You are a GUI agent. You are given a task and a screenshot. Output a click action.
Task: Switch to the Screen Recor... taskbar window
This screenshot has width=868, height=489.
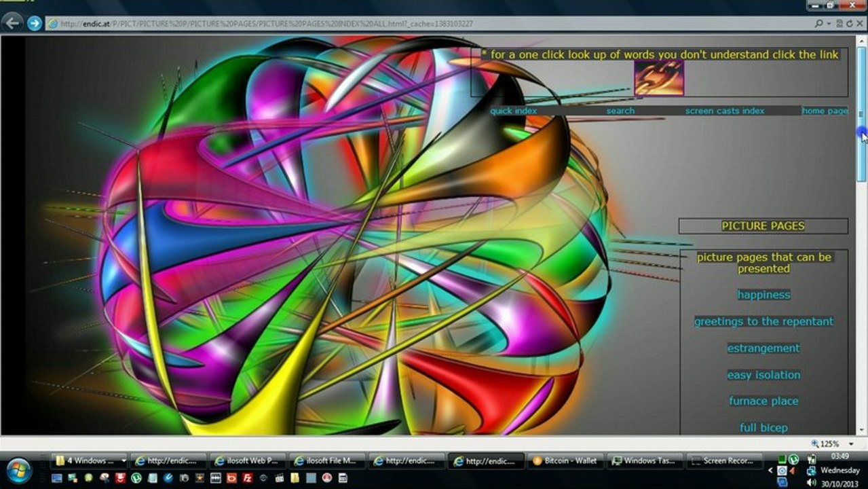tap(724, 460)
